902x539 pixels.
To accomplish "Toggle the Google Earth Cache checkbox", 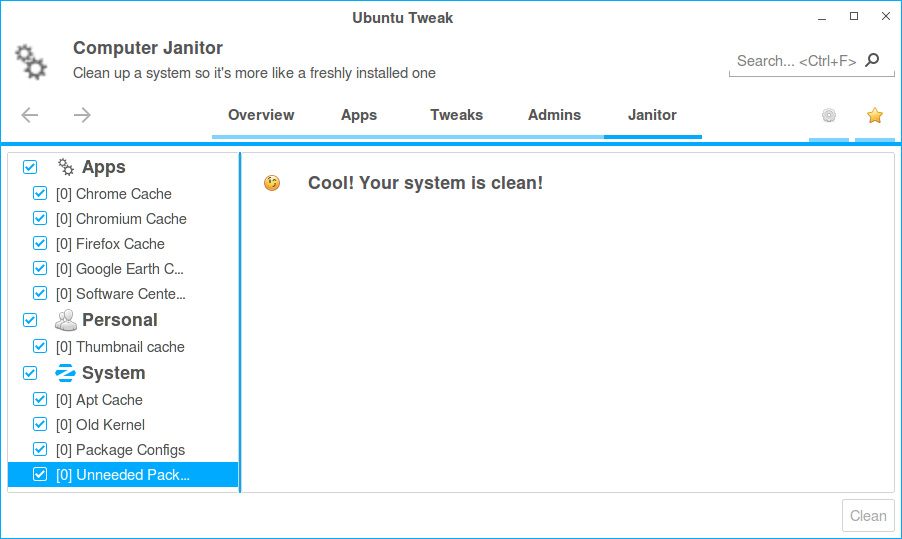I will point(40,269).
